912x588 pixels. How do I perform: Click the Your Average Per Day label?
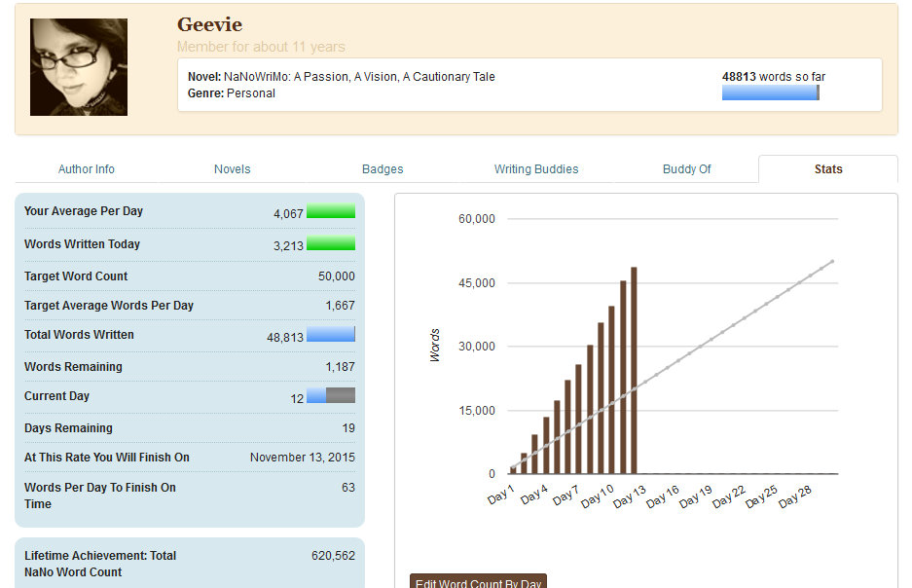tap(84, 211)
